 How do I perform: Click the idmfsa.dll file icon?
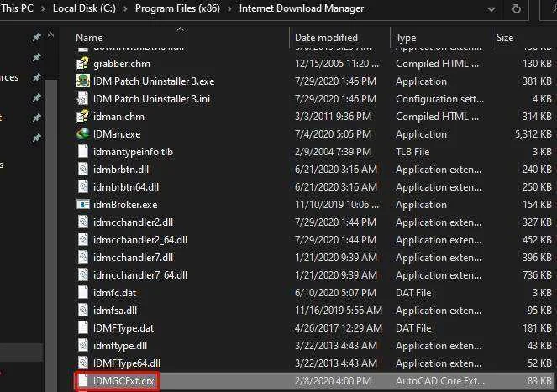(x=83, y=310)
